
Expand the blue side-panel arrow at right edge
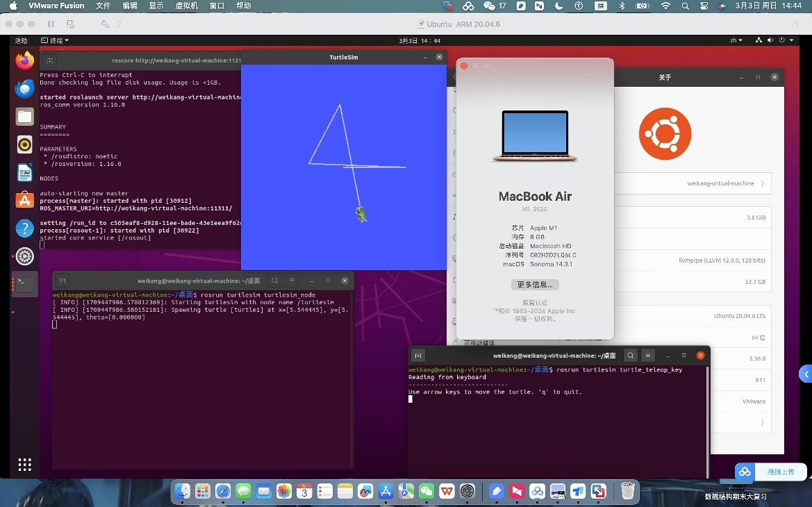(806, 374)
